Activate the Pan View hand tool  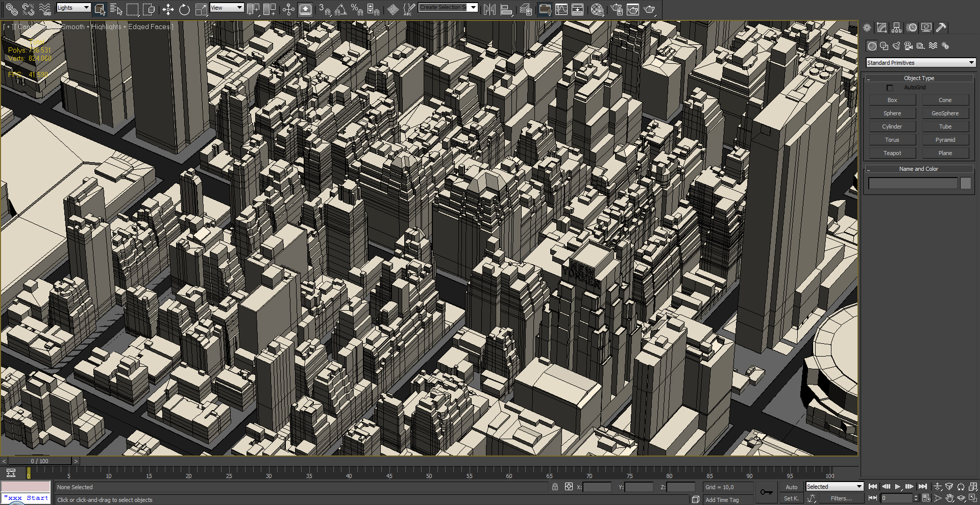[950, 498]
